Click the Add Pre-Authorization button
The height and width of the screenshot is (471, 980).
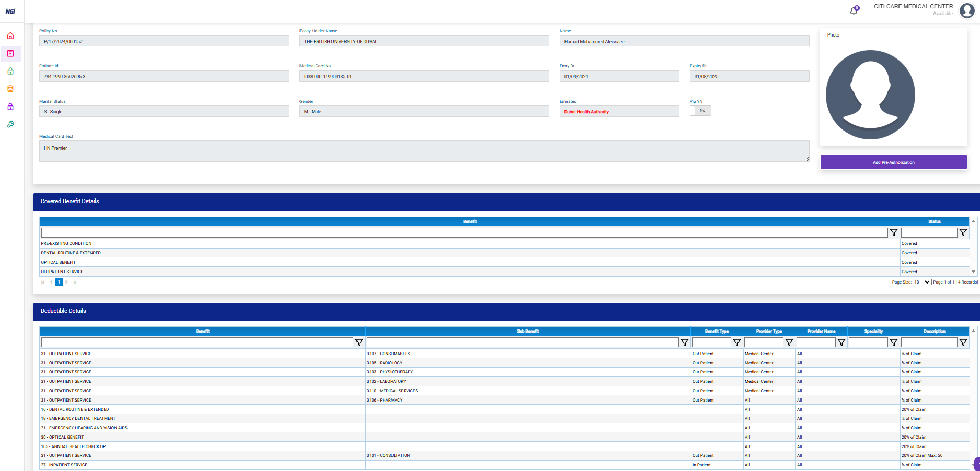893,162
